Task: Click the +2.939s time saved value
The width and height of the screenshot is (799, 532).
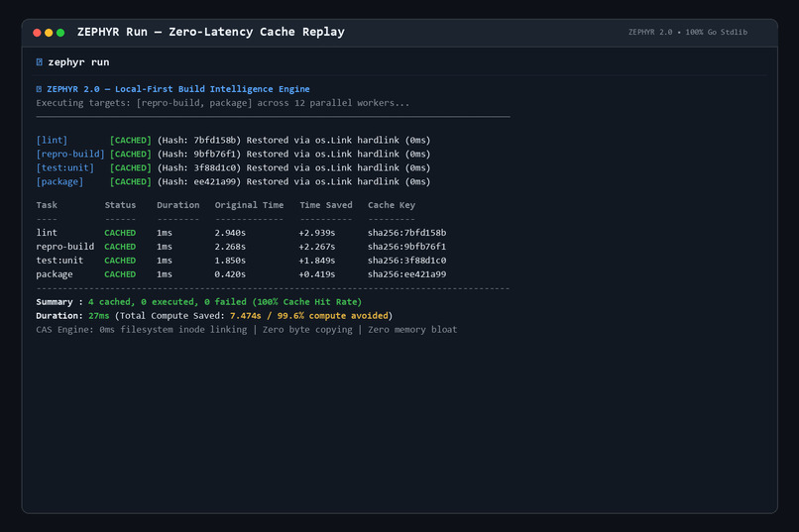Action: [317, 232]
